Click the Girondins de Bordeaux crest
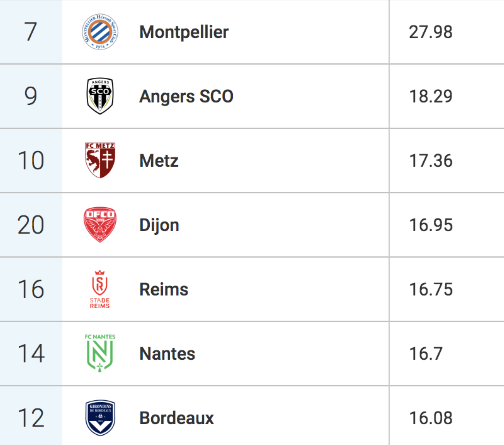Image resolution: width=504 pixels, height=445 pixels. click(x=100, y=418)
